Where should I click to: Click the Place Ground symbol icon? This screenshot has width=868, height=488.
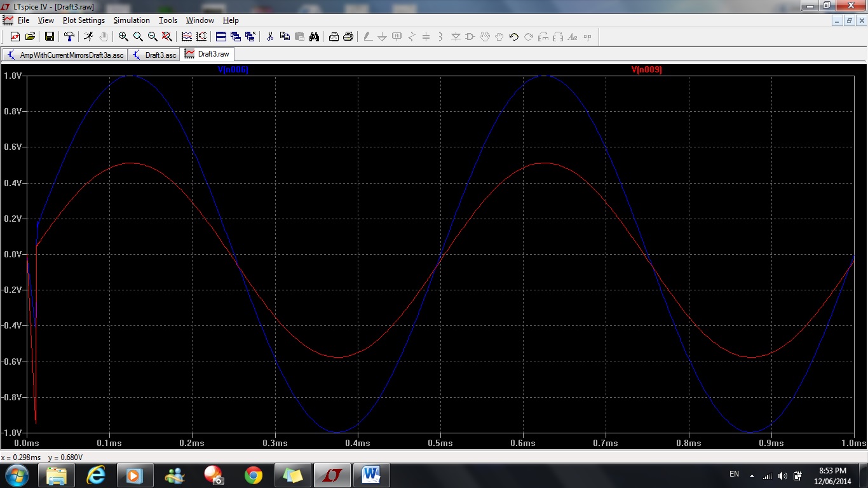(x=382, y=37)
